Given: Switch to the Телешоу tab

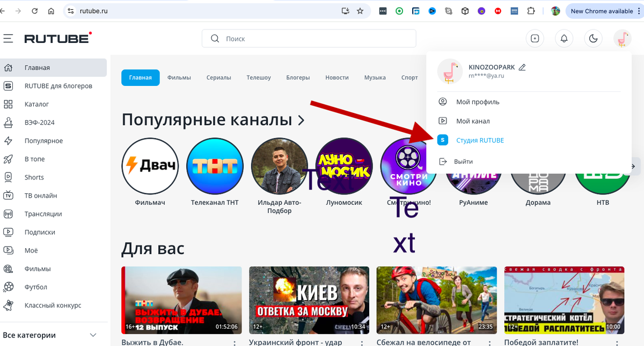Looking at the screenshot, I should click(x=259, y=77).
